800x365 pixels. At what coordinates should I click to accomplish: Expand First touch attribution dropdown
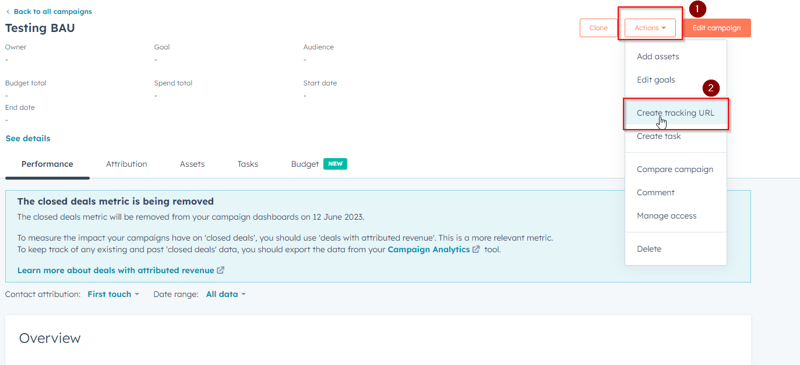[x=113, y=295]
